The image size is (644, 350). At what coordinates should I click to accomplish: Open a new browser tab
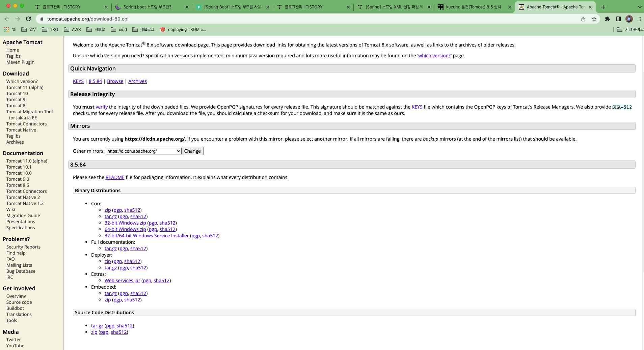click(603, 7)
